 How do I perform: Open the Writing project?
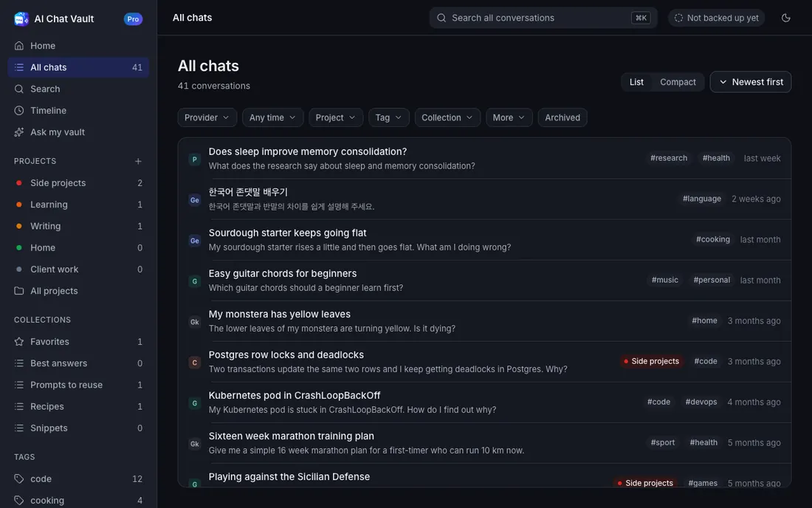78,226
